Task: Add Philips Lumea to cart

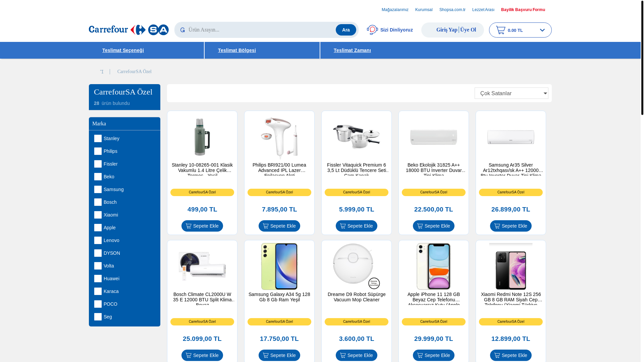Action: [279, 226]
